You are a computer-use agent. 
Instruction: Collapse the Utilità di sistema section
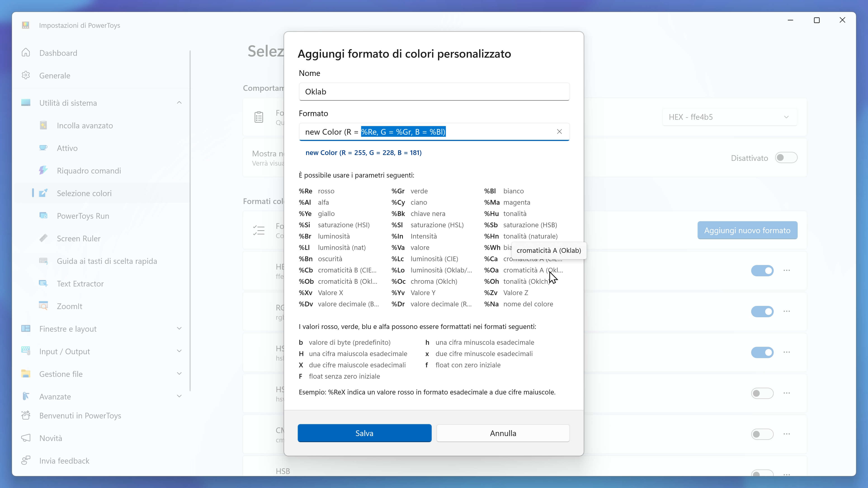click(179, 103)
